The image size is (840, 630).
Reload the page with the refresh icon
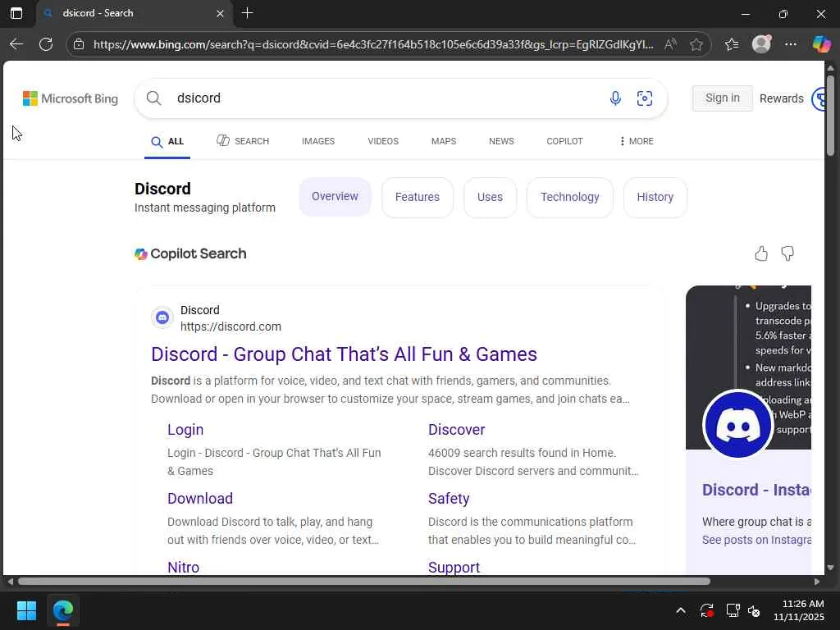(46, 44)
